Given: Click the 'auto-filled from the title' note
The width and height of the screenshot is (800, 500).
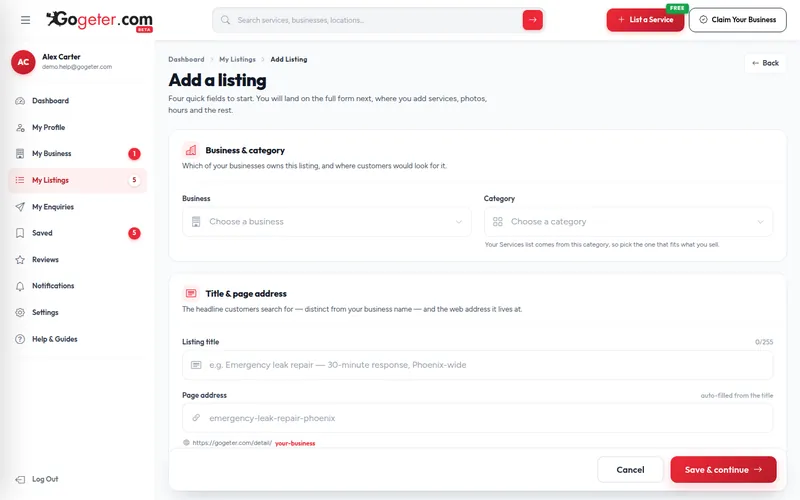Looking at the screenshot, I should (736, 395).
